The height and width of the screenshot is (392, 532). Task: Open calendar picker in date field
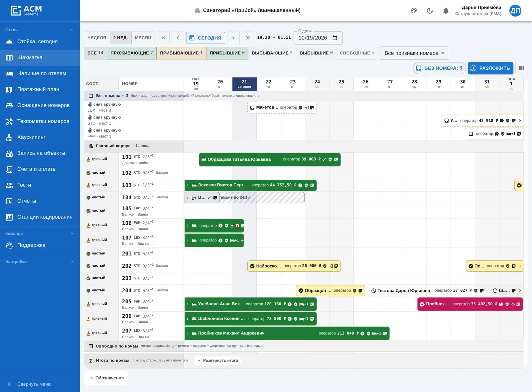point(335,38)
